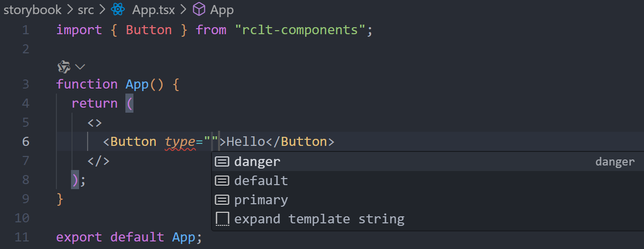Click the underlined 'type' attribute
This screenshot has width=644, height=249.
[180, 142]
